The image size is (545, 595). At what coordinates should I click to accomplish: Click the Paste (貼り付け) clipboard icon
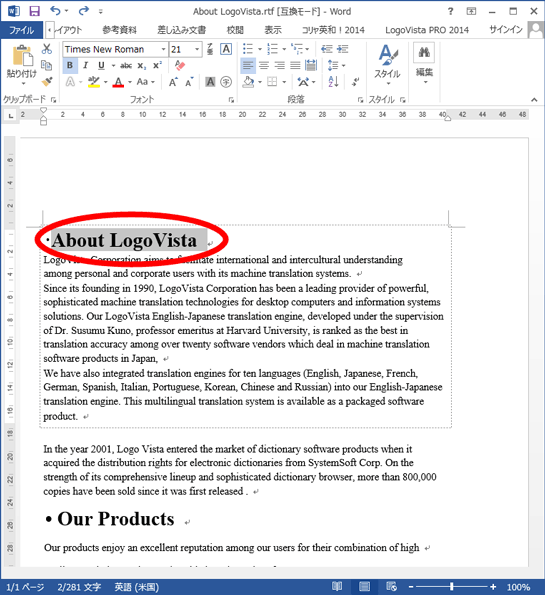pos(22,55)
